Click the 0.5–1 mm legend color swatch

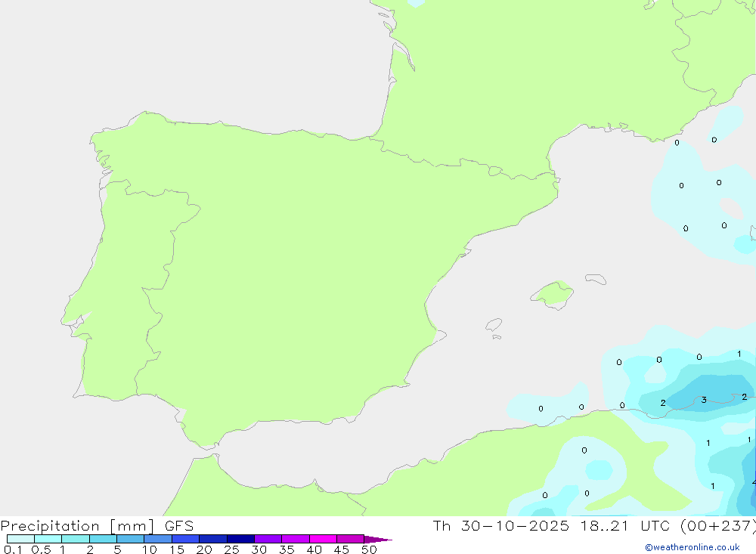(x=48, y=539)
